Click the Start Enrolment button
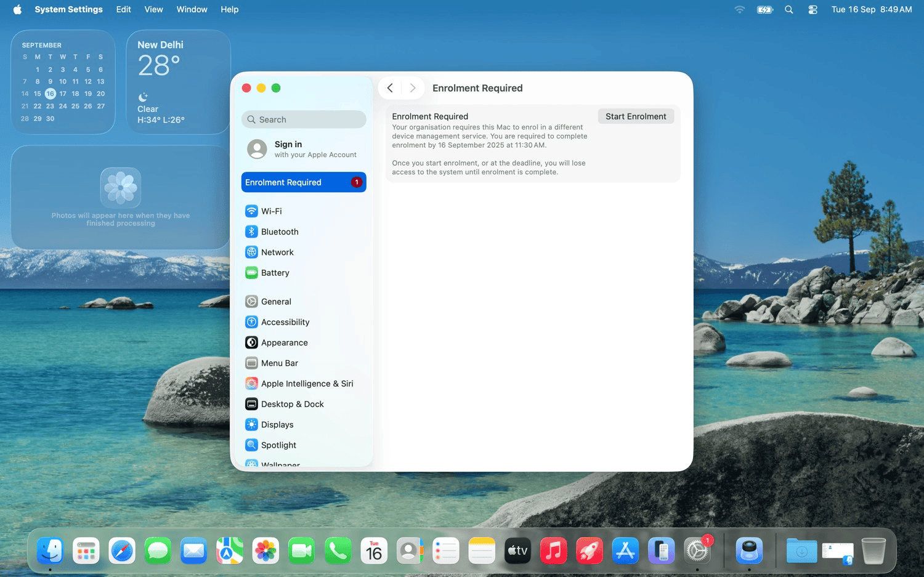 click(x=635, y=116)
